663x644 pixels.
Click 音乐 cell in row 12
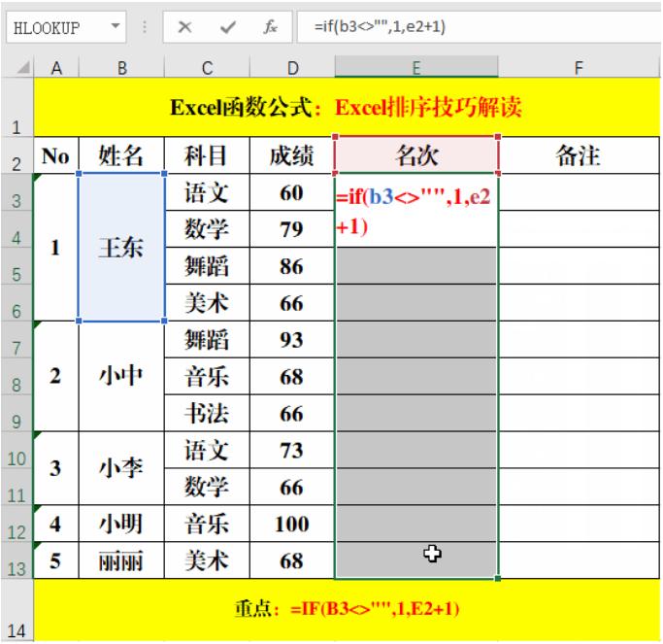[x=207, y=524]
